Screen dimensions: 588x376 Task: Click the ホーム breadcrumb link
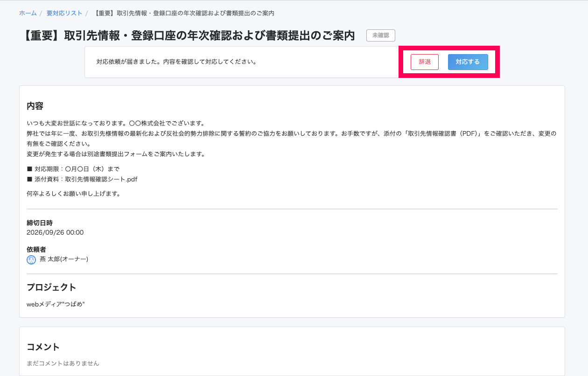[28, 13]
